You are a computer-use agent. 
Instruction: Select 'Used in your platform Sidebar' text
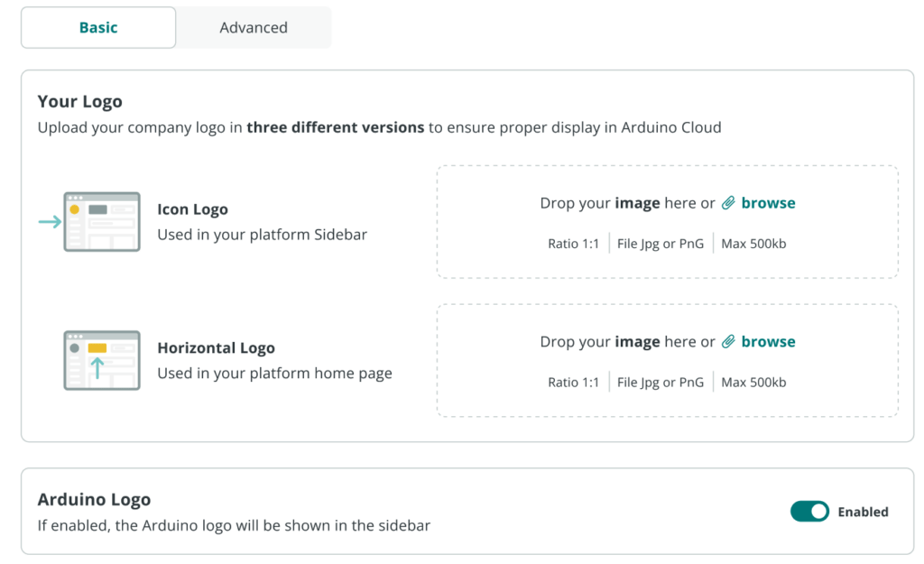click(263, 235)
